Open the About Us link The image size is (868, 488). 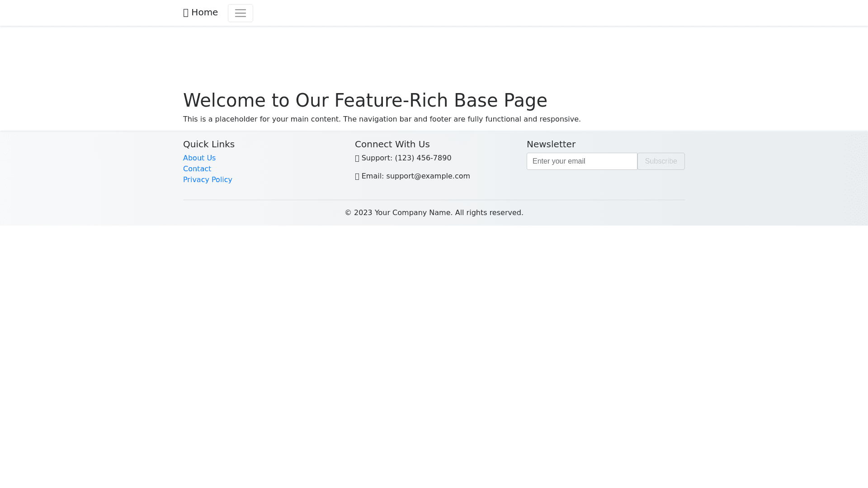[199, 158]
